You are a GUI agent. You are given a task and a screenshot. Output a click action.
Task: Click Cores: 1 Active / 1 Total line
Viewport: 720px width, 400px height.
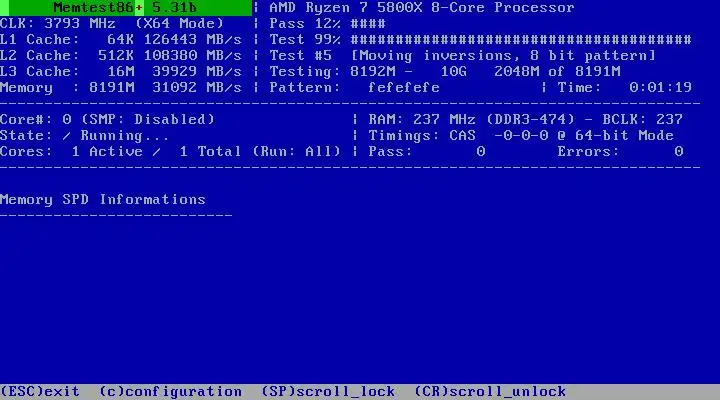point(121,152)
